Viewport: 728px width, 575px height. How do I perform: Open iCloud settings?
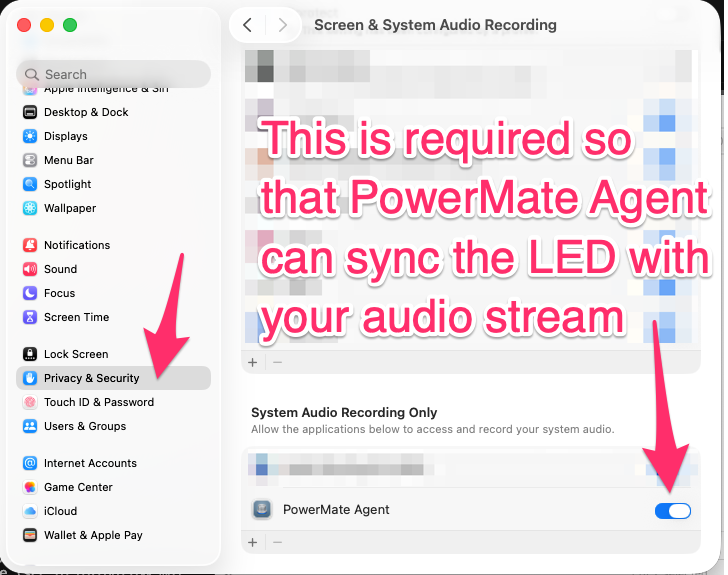[113, 511]
